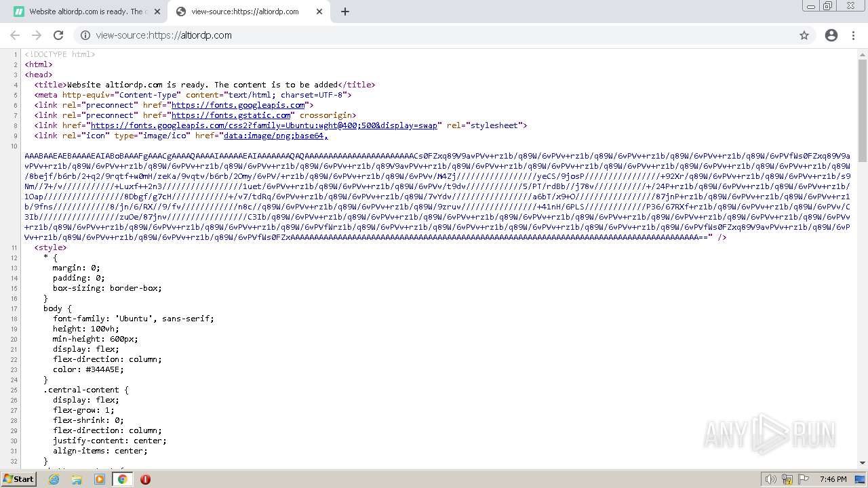Click the '.central-content {' selector line

point(86,390)
